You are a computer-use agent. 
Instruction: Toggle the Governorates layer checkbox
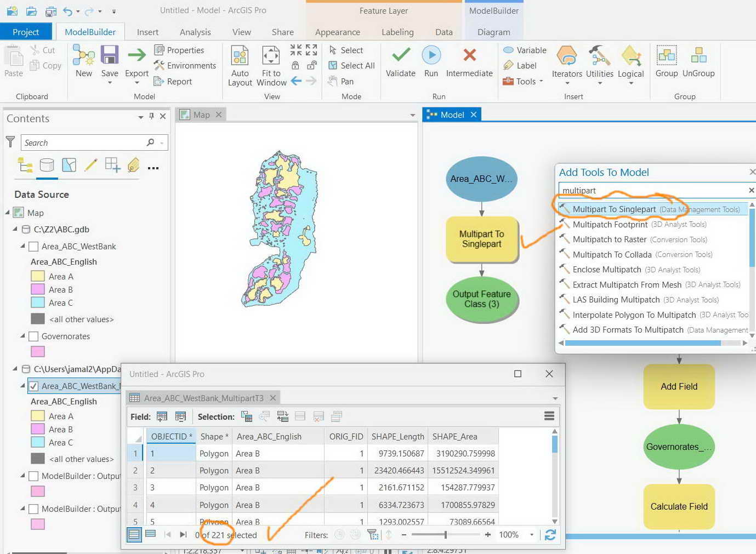[33, 336]
